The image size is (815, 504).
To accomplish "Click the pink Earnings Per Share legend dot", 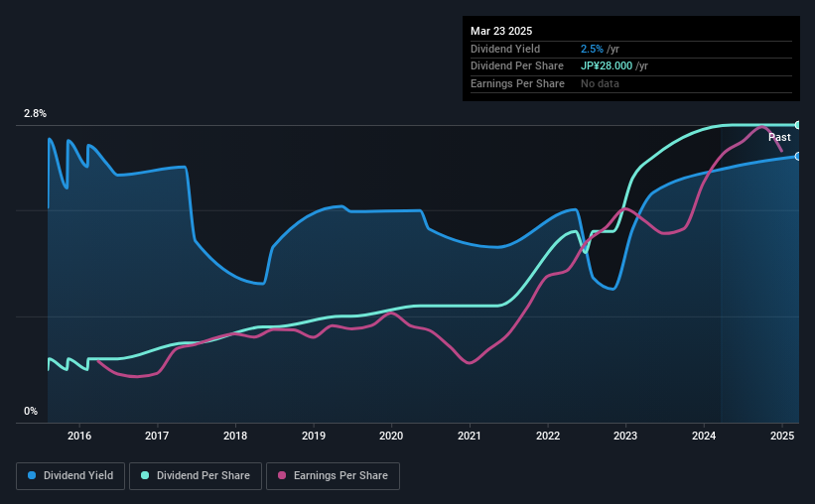I will tap(282, 475).
